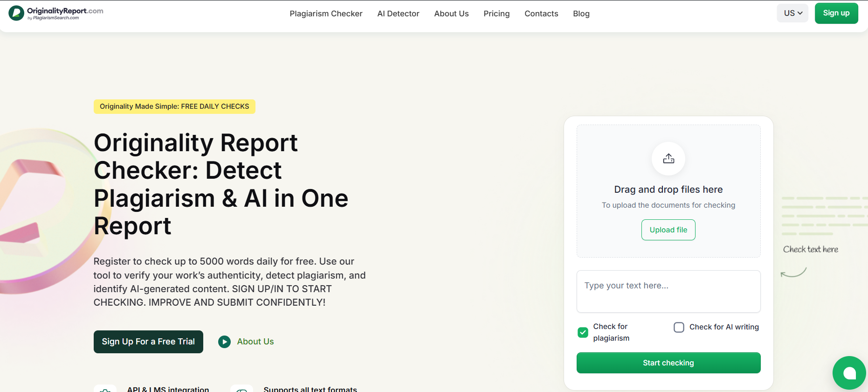Enable the Check for AI writing option
This screenshot has height=392, width=868.
pyautogui.click(x=679, y=327)
